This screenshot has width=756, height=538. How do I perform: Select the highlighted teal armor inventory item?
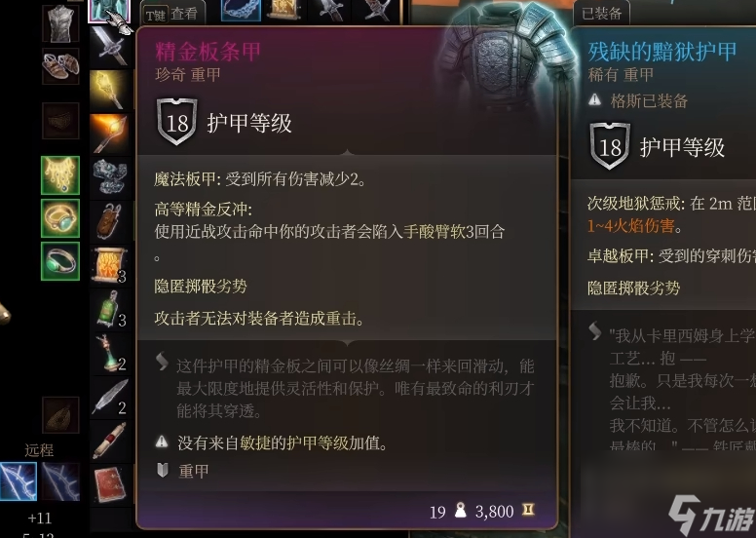[109, 11]
